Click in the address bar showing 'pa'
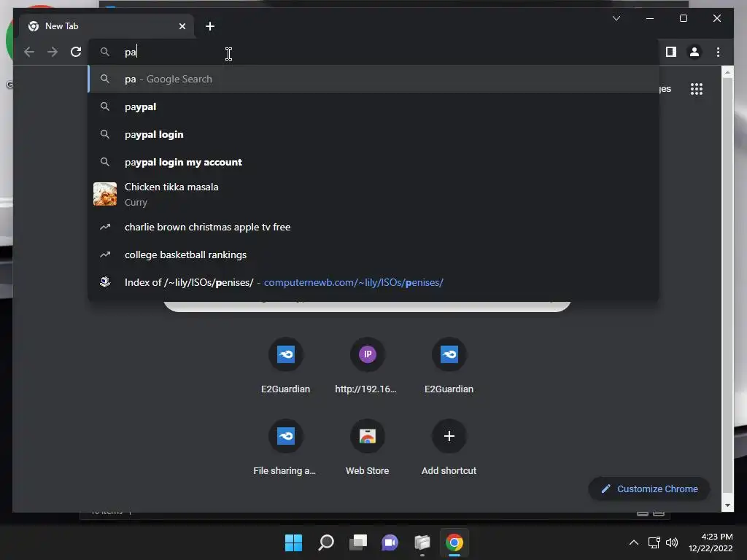This screenshot has height=560, width=747. click(374, 52)
